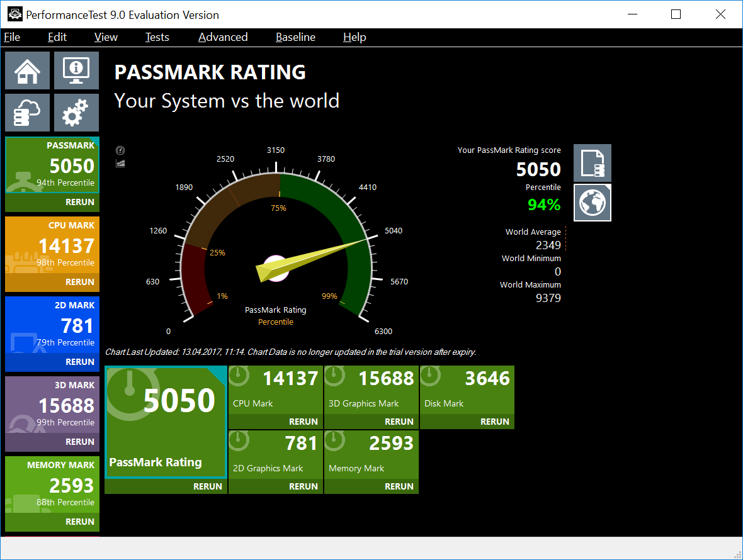
Task: Click the Home icon in sidebar
Action: [27, 70]
